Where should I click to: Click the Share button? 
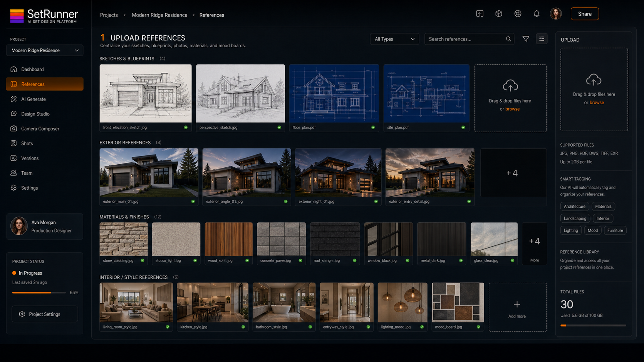coord(585,14)
